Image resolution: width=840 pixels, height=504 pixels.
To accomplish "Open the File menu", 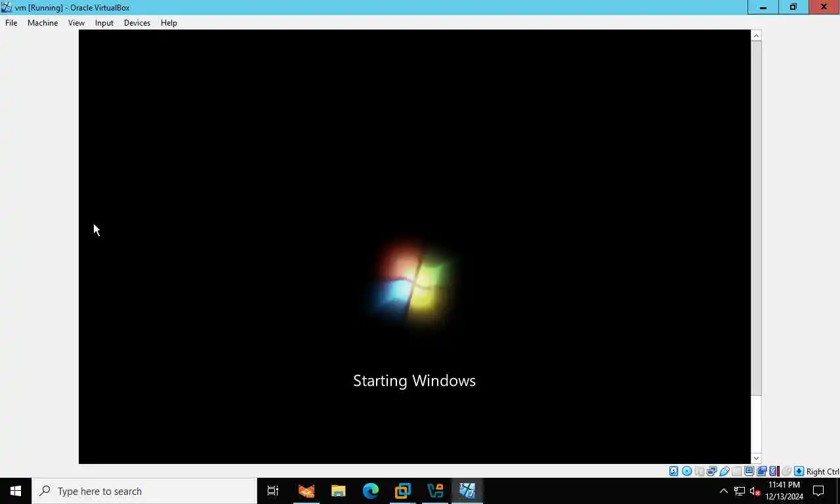I will pyautogui.click(x=11, y=22).
